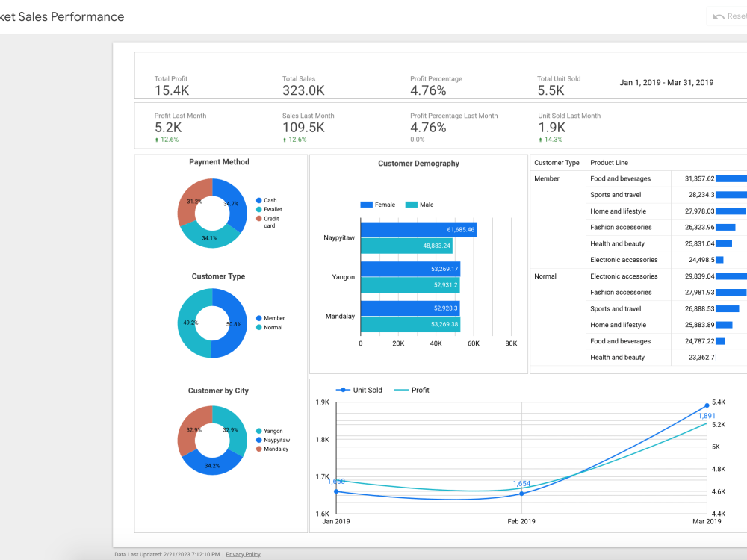Select the Yangon legend entry
Screen dimensions: 747x560
click(269, 431)
